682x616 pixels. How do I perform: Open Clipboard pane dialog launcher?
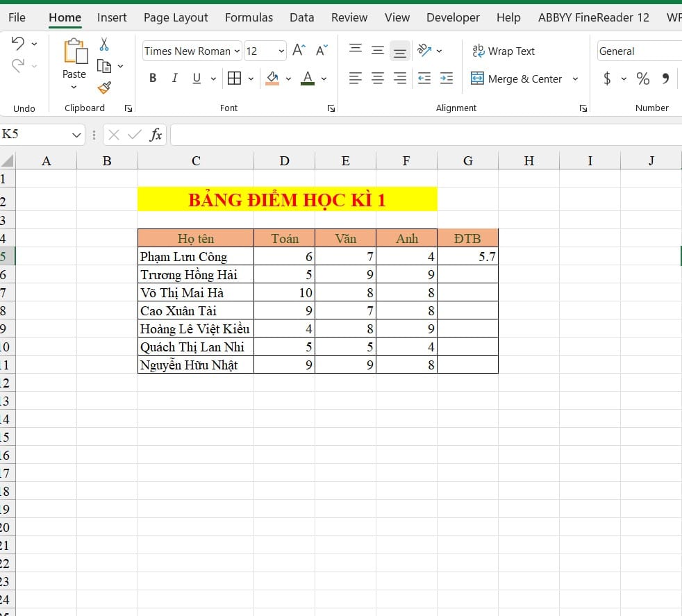tap(128, 108)
